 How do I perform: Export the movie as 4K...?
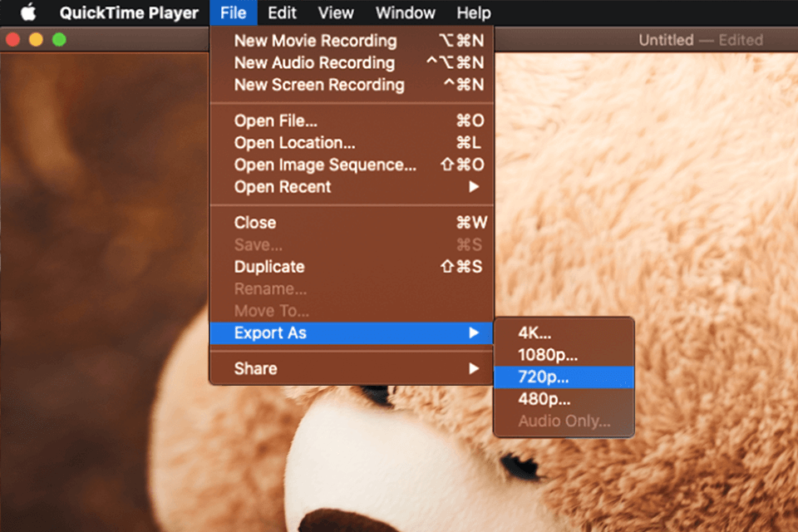coord(564,333)
